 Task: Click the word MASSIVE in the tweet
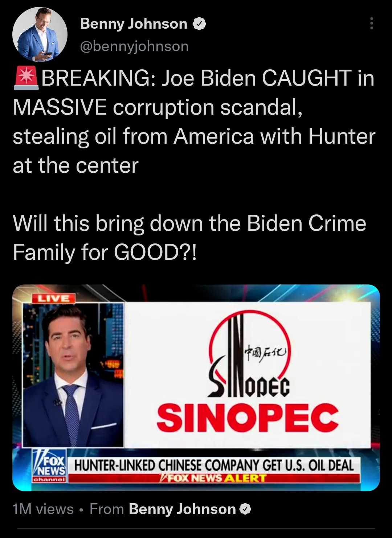click(x=60, y=108)
